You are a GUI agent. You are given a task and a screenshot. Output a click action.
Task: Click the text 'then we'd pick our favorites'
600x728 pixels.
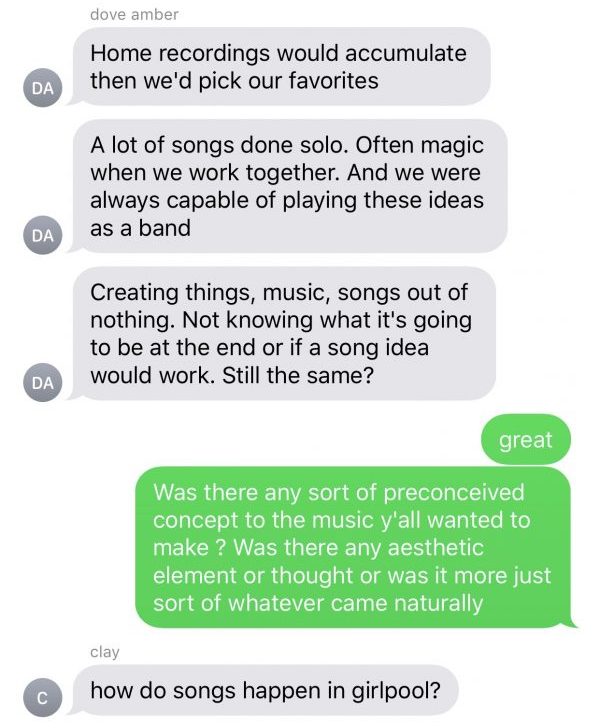click(x=235, y=81)
